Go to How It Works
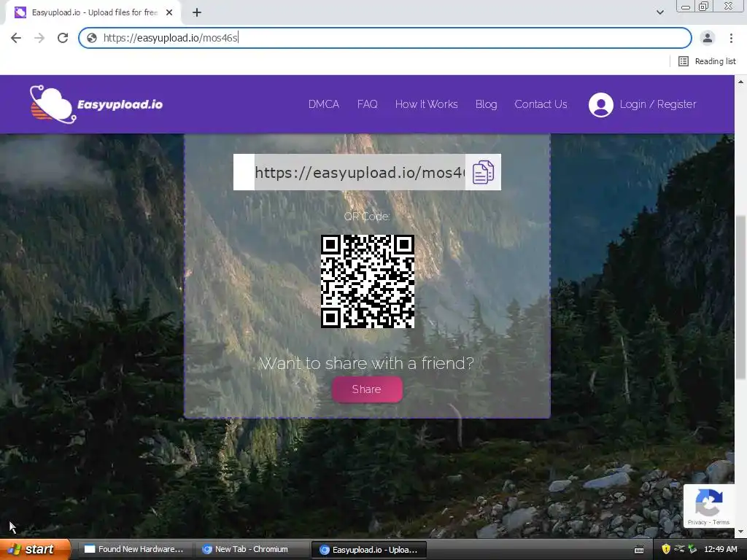 (x=426, y=104)
